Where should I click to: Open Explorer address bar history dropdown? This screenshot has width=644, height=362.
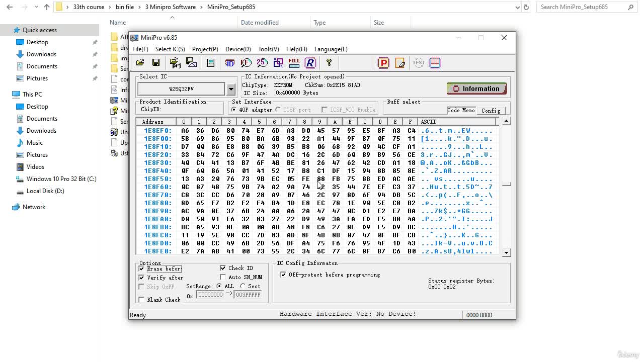pyautogui.click(x=518, y=7)
